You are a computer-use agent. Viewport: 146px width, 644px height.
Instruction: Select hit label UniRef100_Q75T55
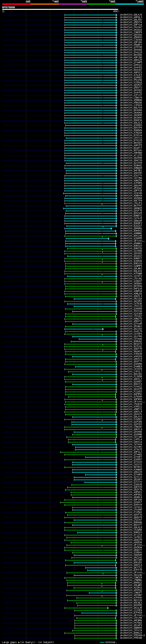click(131, 47)
